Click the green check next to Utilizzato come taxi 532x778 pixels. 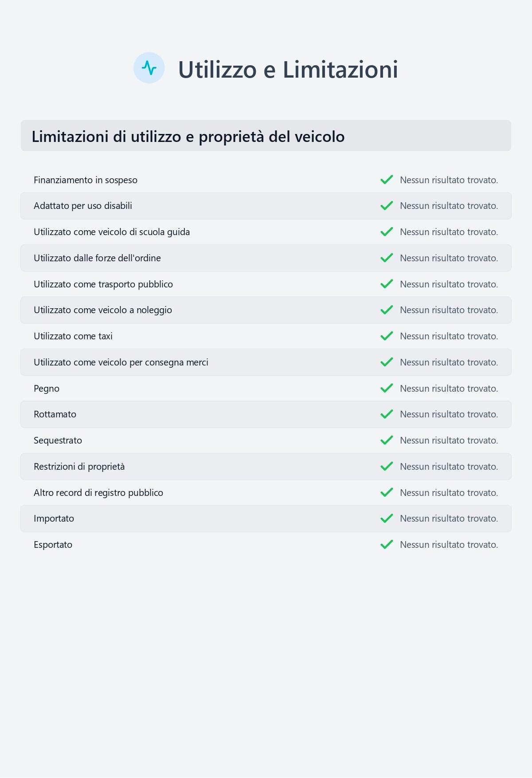pyautogui.click(x=387, y=336)
